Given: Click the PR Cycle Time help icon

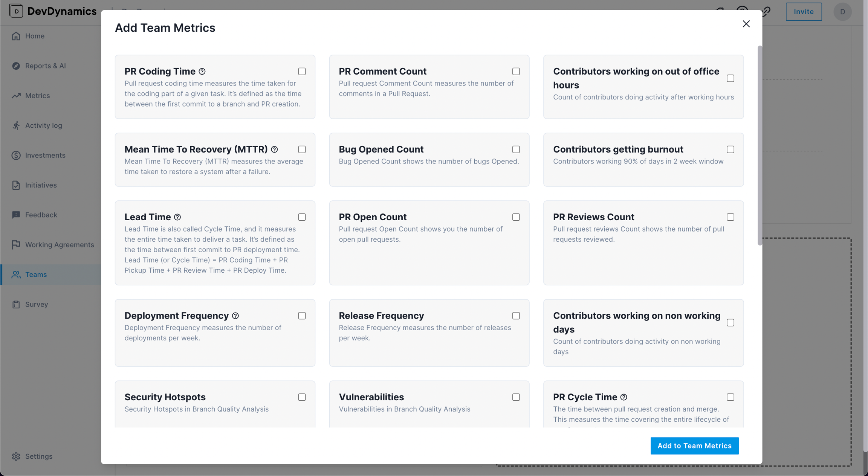Looking at the screenshot, I should pyautogui.click(x=624, y=397).
